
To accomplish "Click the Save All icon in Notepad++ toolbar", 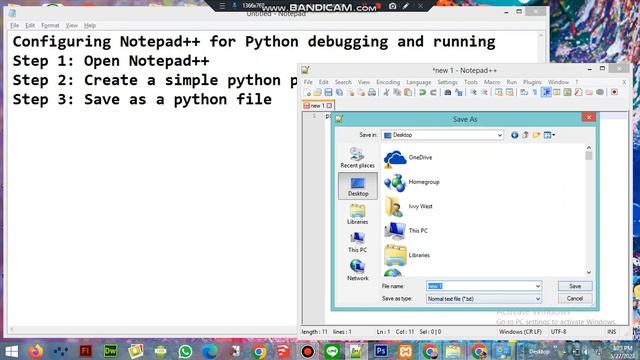I will [339, 93].
